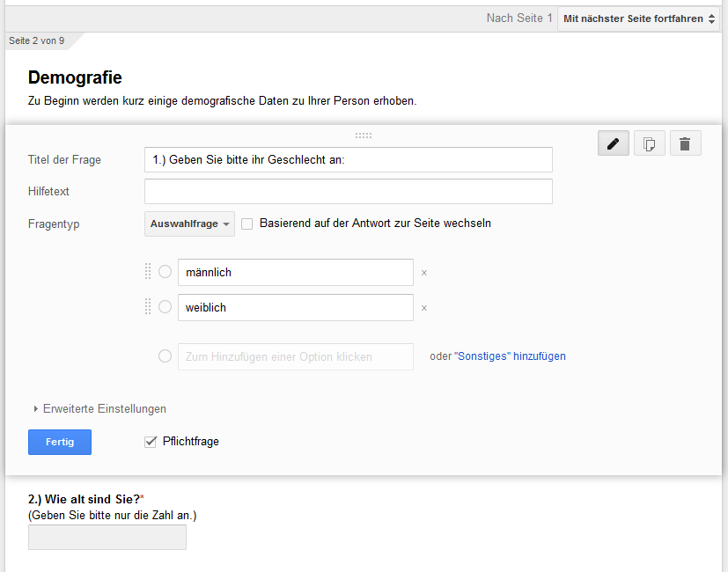Viewport: 728px width, 572px height.
Task: Click dotted drag handle atop question card
Action: 364,136
